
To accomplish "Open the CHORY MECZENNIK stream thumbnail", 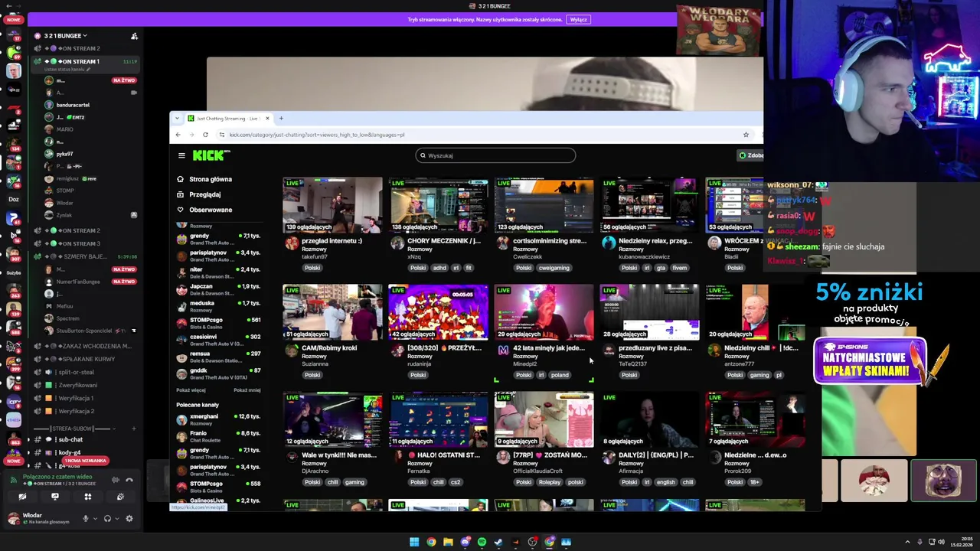I will point(438,205).
